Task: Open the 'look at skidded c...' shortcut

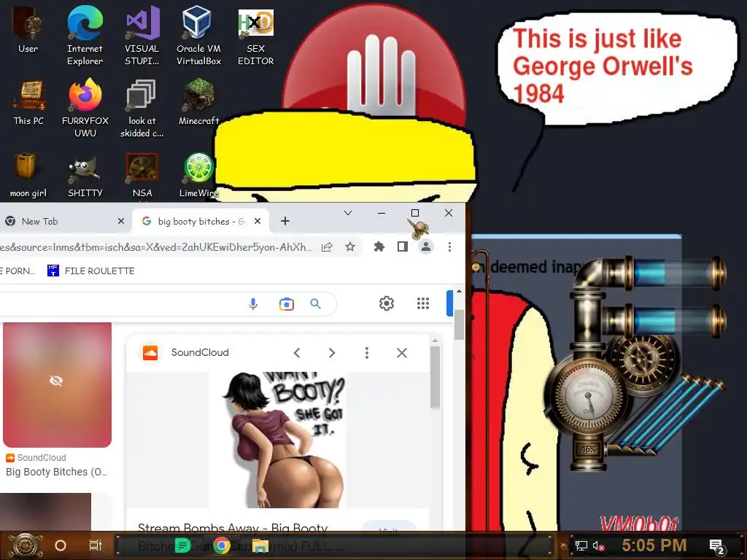Action: tap(142, 108)
